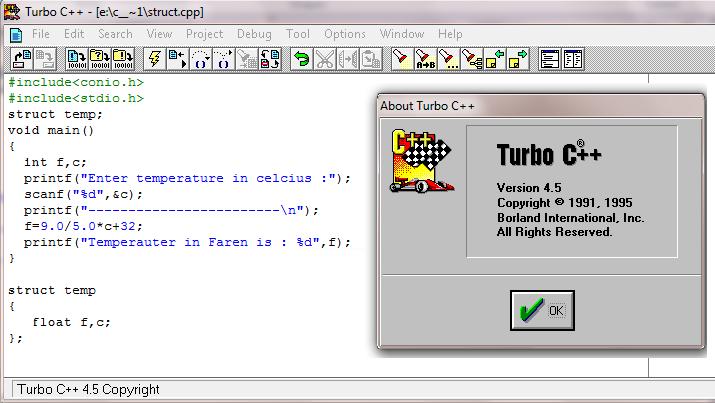Click the toggle breakpoint toolbar icon
Screen dimensions: 715x403
270,59
